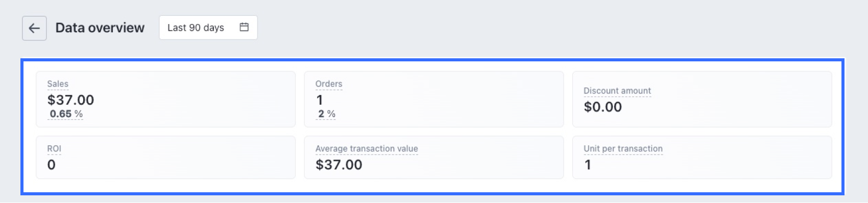Select the $37.00 under Average transaction value
Viewport: 868px width, 203px height.
(x=339, y=165)
